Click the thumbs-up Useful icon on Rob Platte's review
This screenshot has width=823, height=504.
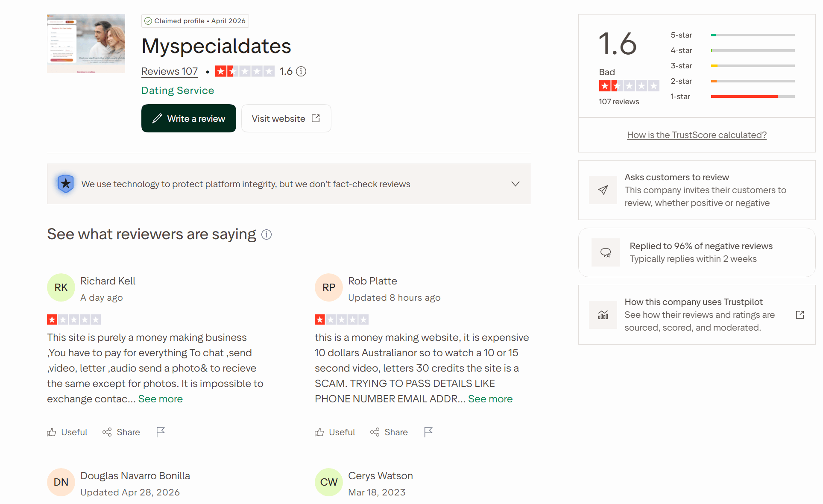point(319,432)
